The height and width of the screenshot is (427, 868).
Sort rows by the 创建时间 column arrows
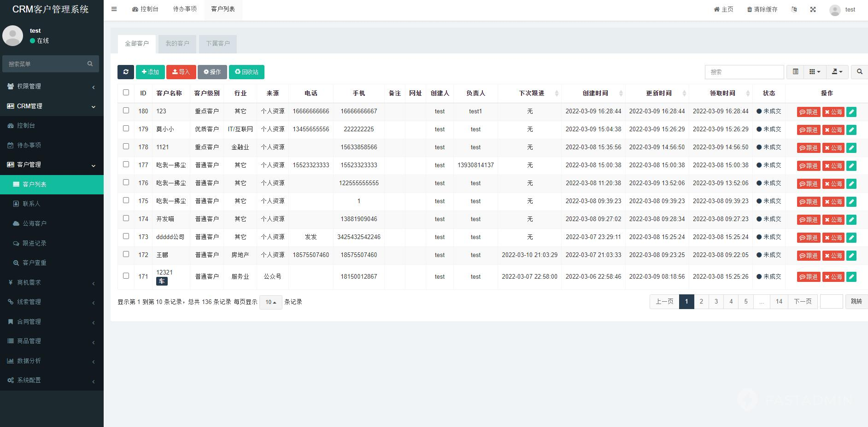click(x=622, y=93)
